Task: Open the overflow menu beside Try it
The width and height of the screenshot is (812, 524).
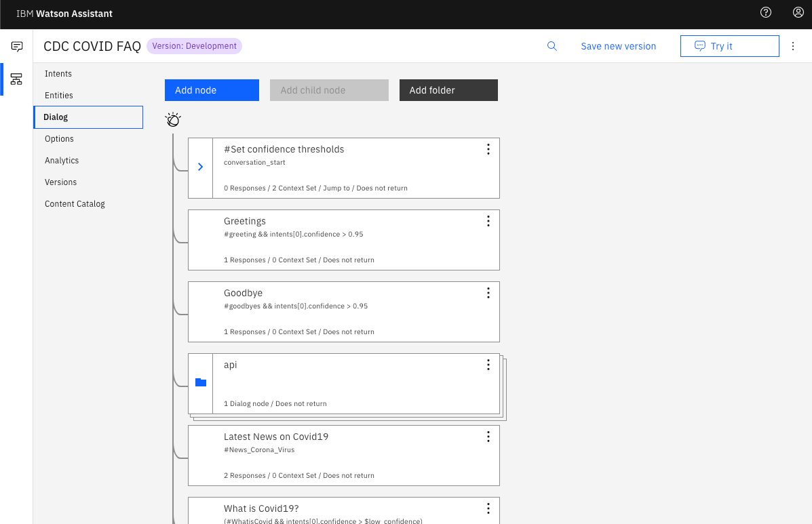Action: click(793, 46)
